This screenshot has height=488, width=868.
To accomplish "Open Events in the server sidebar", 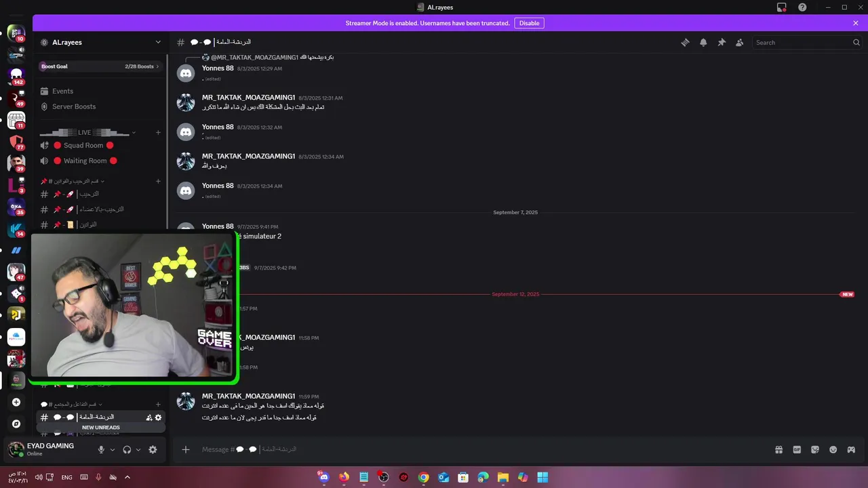I will (100, 91).
